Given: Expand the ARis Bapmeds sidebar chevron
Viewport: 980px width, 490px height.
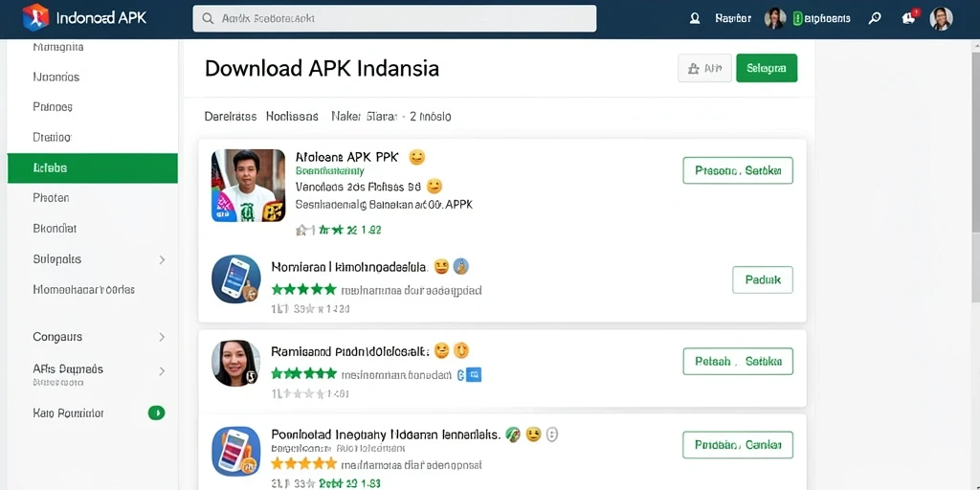Looking at the screenshot, I should pyautogui.click(x=162, y=371).
